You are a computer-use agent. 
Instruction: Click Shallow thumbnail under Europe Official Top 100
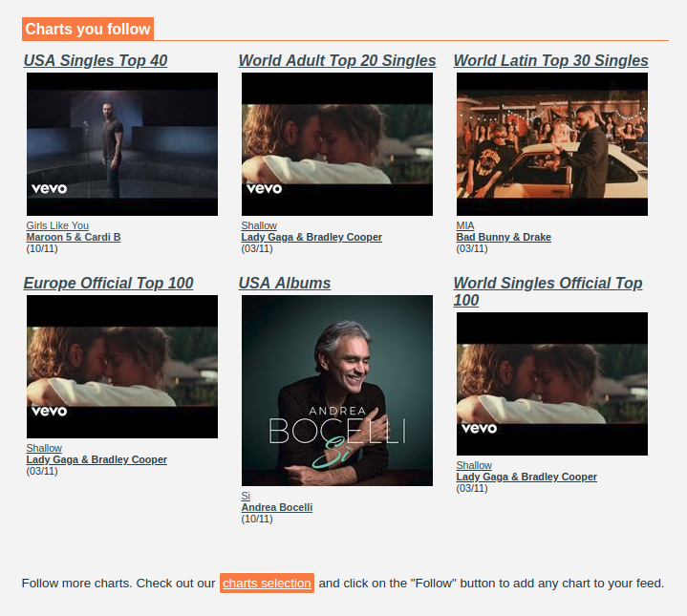(122, 367)
